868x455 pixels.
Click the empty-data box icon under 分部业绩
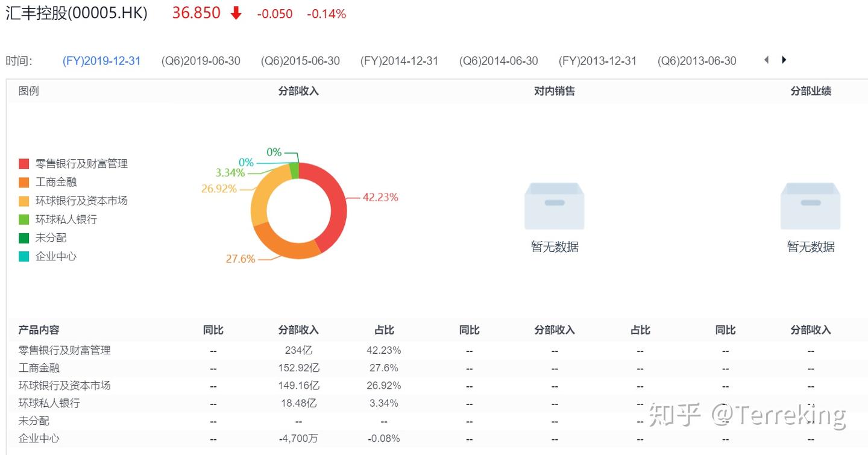point(810,206)
